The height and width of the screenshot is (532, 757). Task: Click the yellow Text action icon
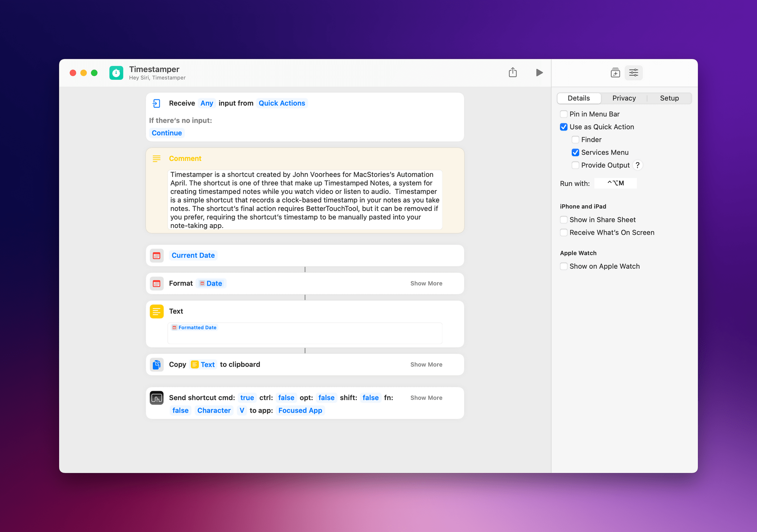157,311
